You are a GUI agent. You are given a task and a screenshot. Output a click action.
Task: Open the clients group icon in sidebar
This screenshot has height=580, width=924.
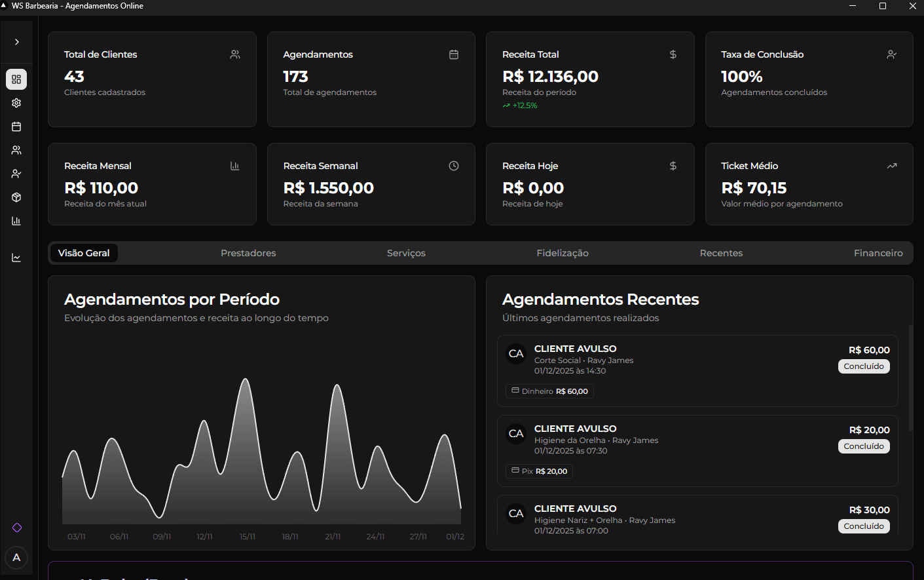coord(16,150)
